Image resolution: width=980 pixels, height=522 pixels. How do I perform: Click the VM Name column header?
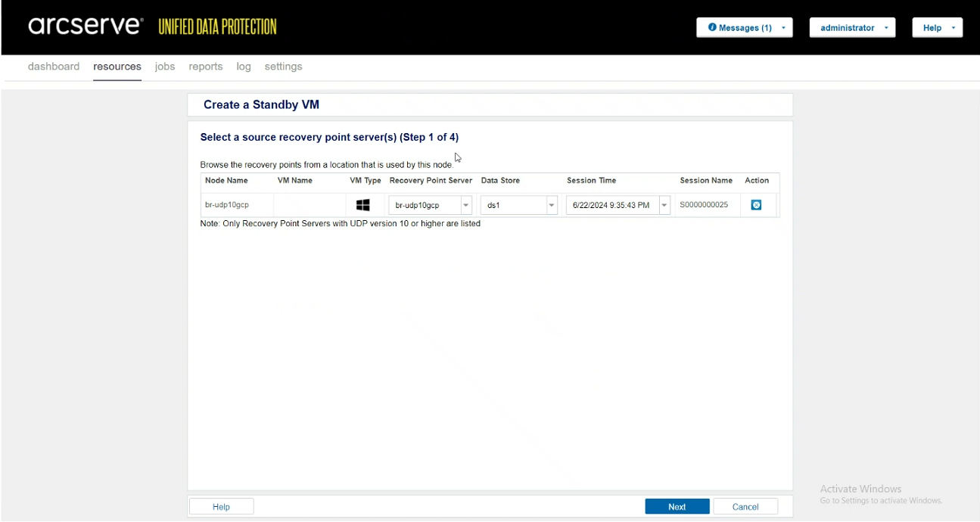pyautogui.click(x=295, y=181)
